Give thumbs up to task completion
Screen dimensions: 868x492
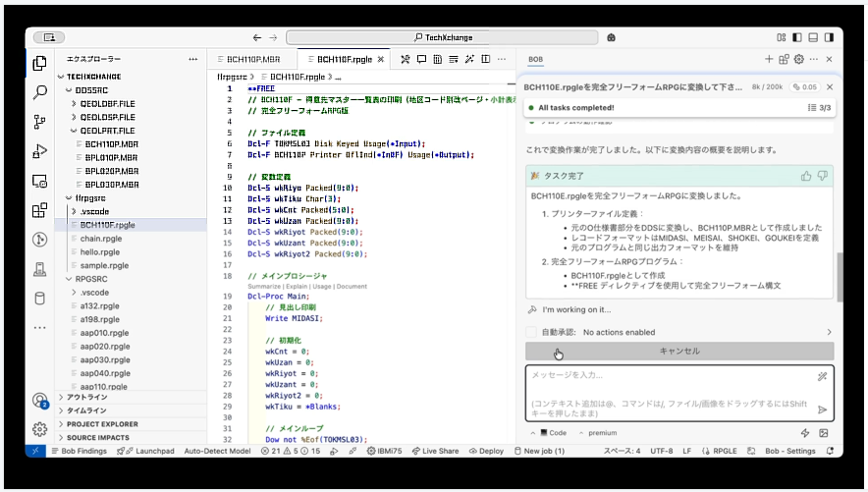[806, 176]
